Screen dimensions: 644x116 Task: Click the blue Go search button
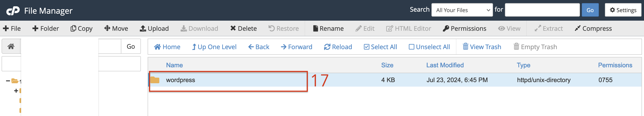pyautogui.click(x=590, y=10)
